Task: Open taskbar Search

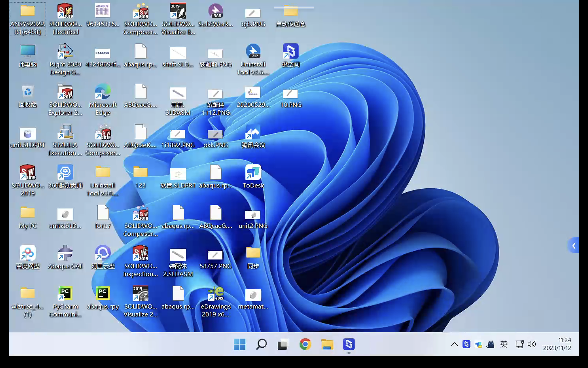Action: [x=261, y=344]
